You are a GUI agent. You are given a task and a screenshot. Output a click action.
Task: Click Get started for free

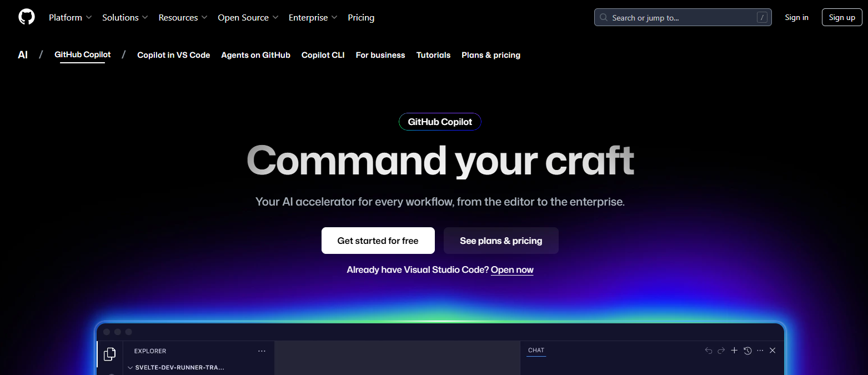[x=378, y=241]
